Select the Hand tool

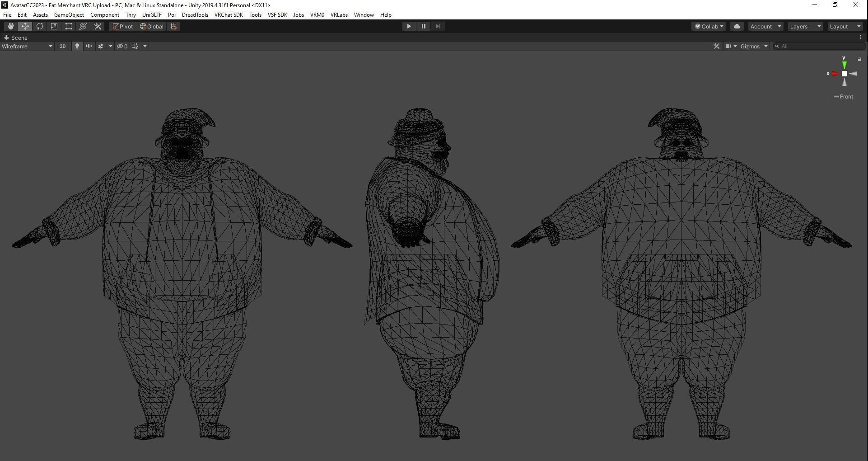[10, 26]
